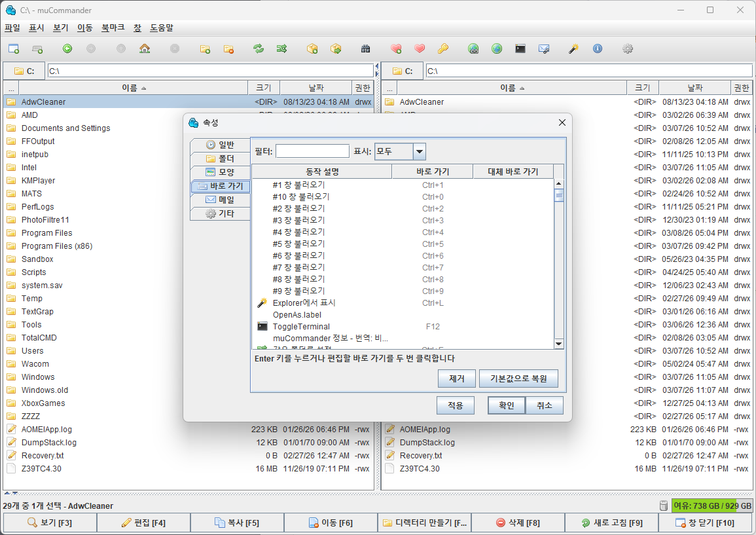Click the pack files box icon
756x535 pixels.
(x=312, y=48)
